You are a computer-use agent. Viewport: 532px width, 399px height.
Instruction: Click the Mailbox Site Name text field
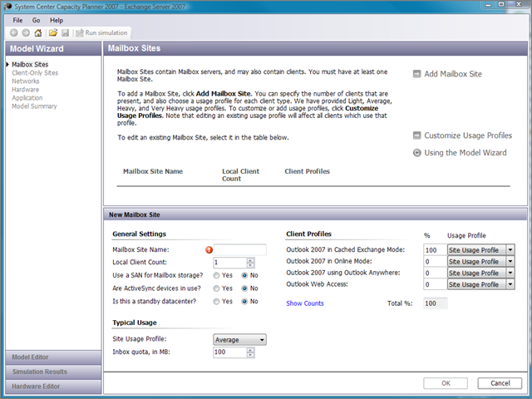240,250
